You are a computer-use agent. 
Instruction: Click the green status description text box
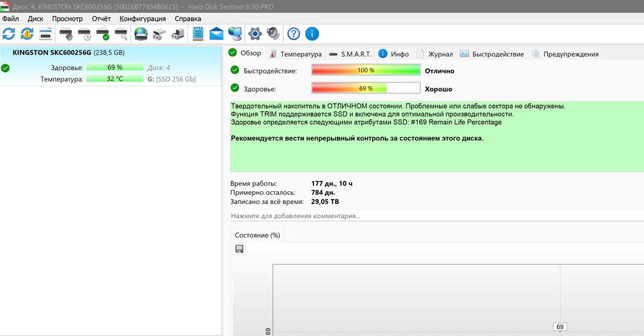(x=437, y=136)
